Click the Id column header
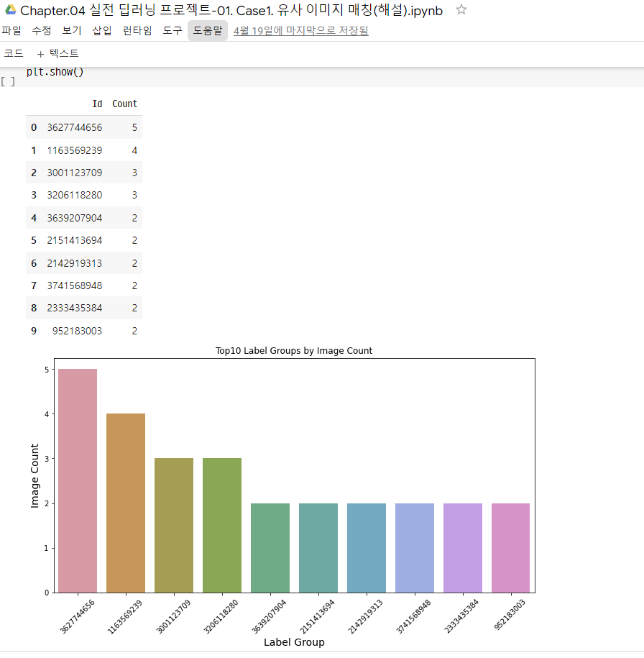This screenshot has width=644, height=658. pyautogui.click(x=97, y=104)
